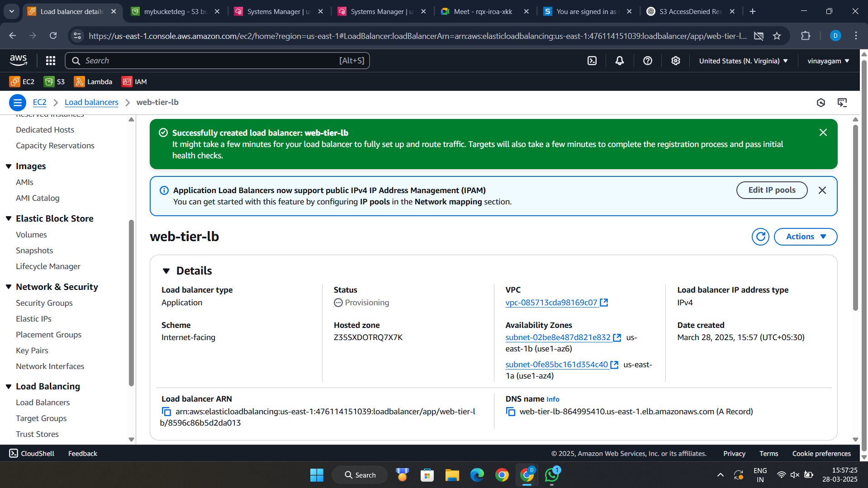Viewport: 868px width, 488px height.
Task: Open the help question mark menu
Action: 648,61
